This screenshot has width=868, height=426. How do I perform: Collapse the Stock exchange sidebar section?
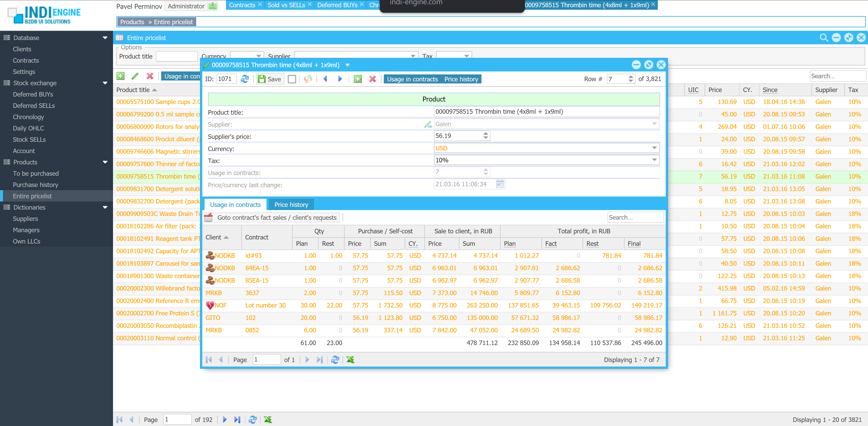coord(105,83)
